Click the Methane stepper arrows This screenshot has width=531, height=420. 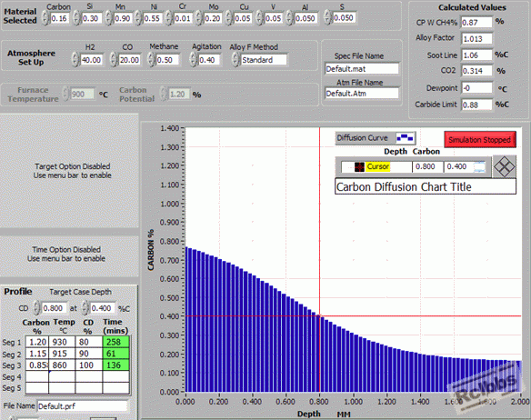[x=151, y=60]
